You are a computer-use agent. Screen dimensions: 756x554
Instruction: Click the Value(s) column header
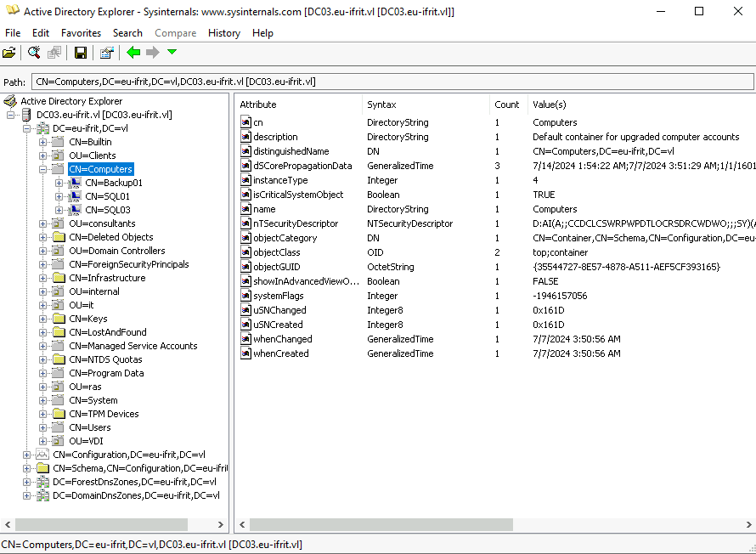(x=641, y=105)
